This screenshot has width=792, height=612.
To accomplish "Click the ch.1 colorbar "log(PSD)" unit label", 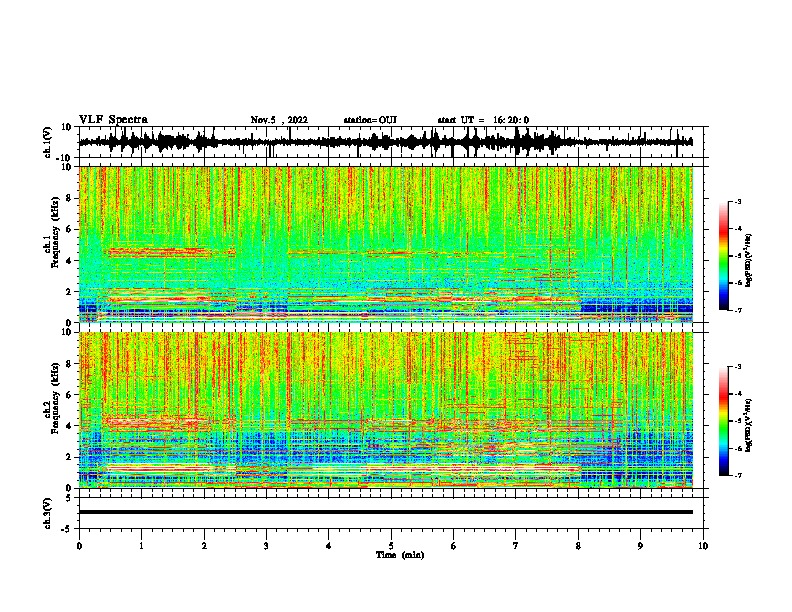I will (750, 260).
